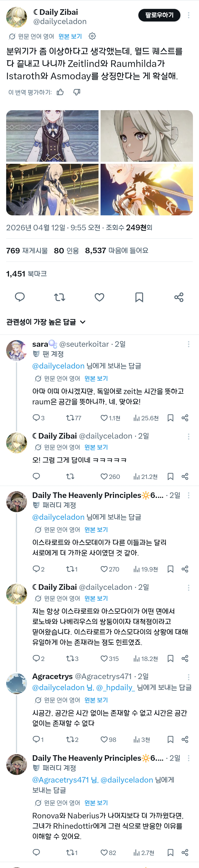Click the translation settings gear icon
This screenshot has height=868, width=199.
[x=92, y=36]
